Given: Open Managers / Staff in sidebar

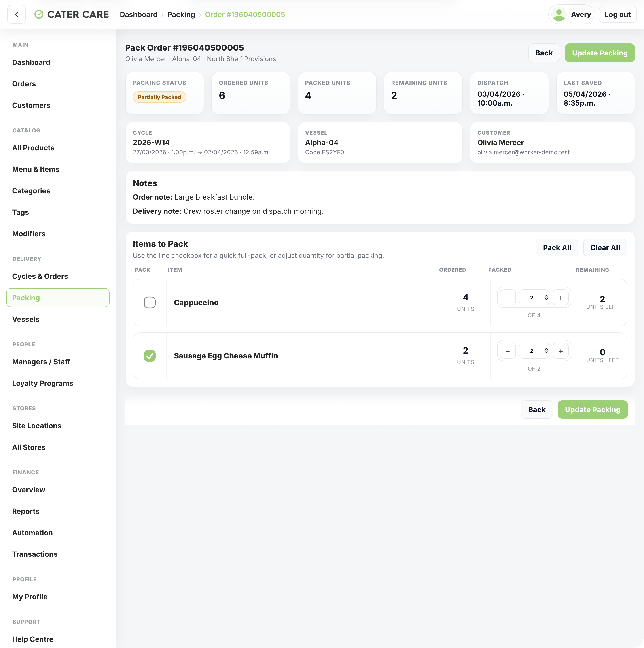Looking at the screenshot, I should (x=41, y=362).
